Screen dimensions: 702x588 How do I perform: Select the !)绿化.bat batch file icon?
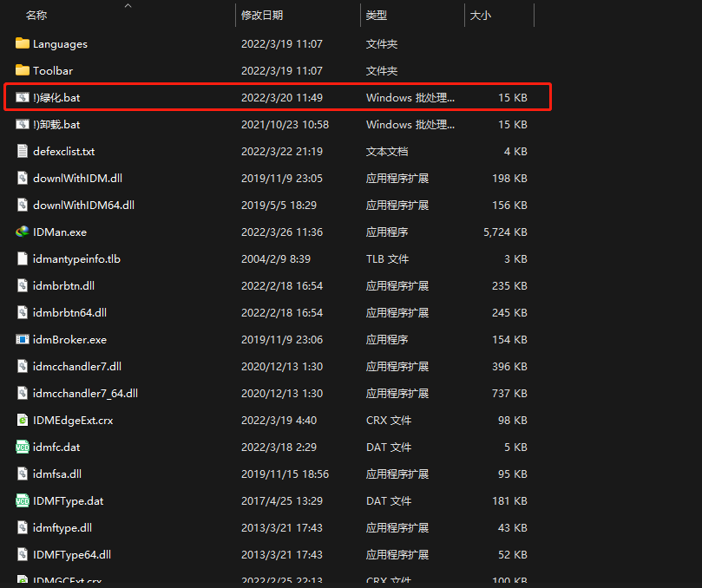pos(23,97)
